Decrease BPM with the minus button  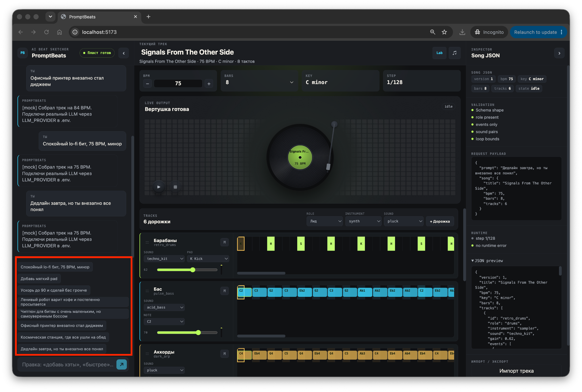[147, 84]
